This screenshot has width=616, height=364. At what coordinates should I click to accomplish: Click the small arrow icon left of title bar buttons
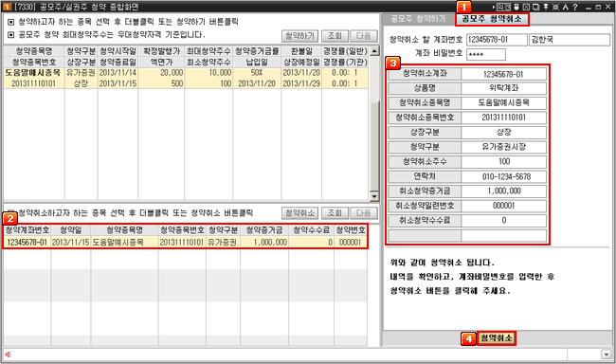pos(494,7)
